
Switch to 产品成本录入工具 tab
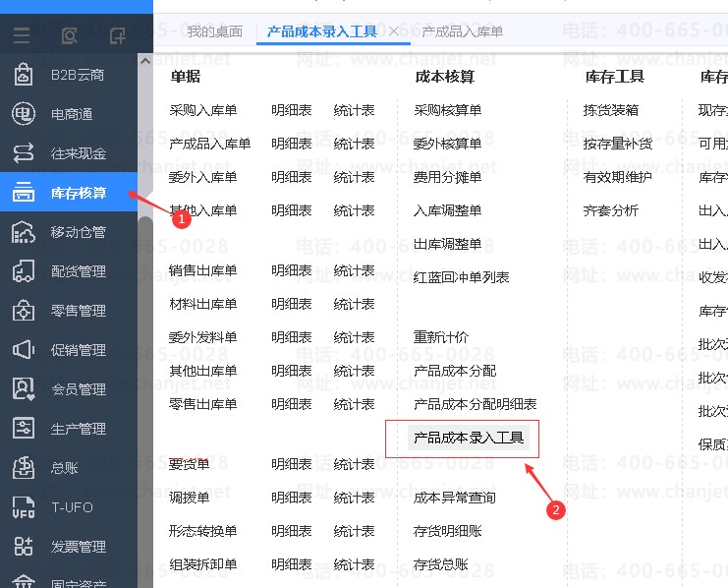click(x=321, y=31)
